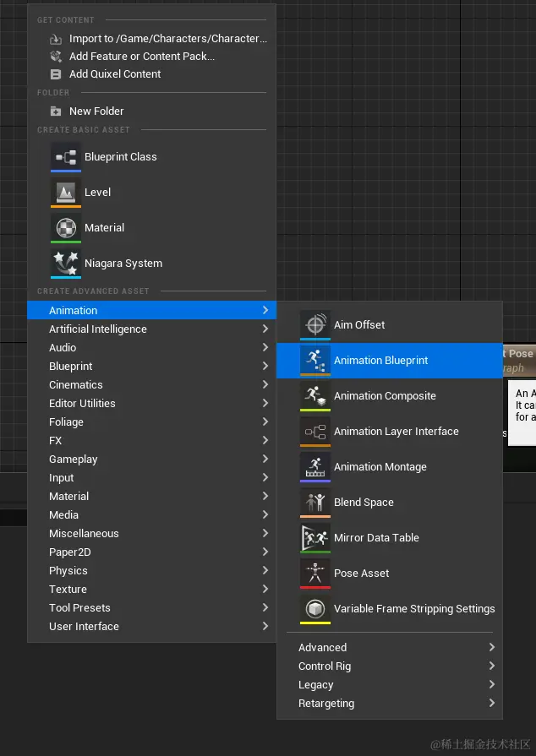Create a new Level asset
The image size is (536, 756).
coord(151,193)
